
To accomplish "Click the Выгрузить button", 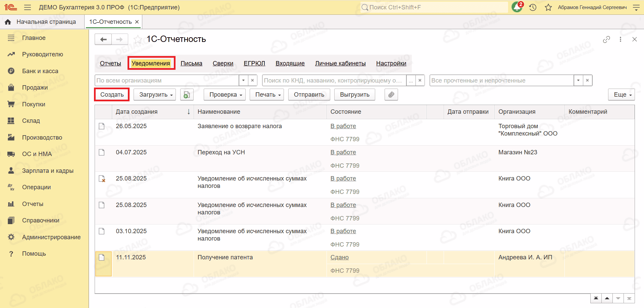I will click(355, 95).
